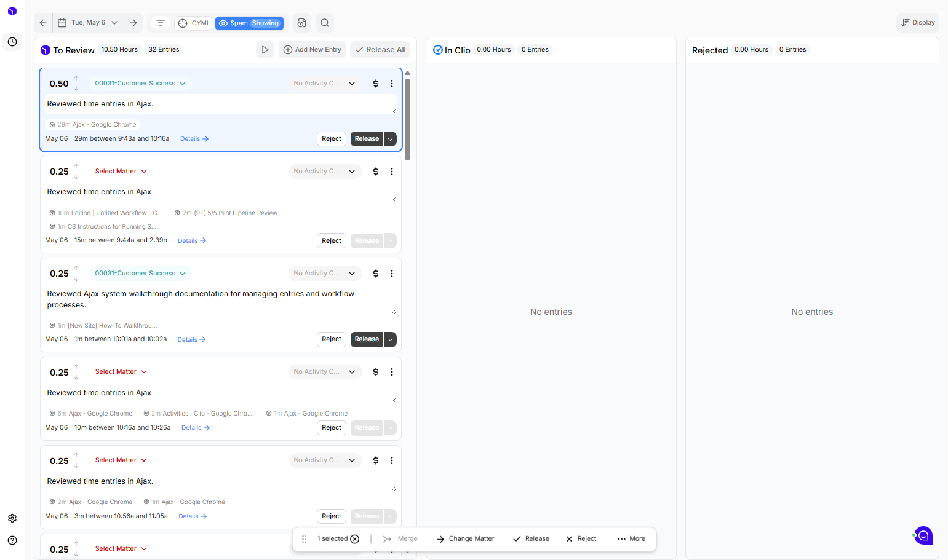948x560 pixels.
Task: Open kebab menu on the 0.50 entry
Action: pyautogui.click(x=392, y=84)
